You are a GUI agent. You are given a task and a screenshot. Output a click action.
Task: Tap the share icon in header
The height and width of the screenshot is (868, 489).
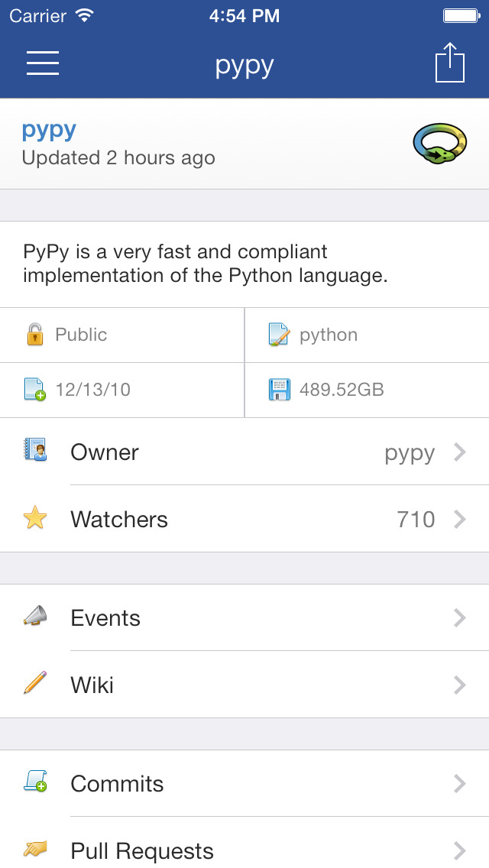tap(449, 63)
